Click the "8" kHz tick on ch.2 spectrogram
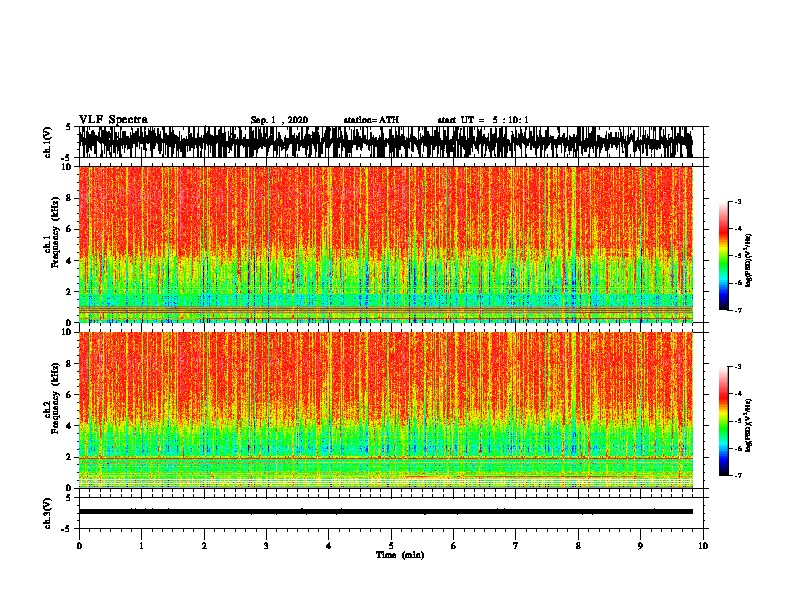The image size is (792, 612). click(71, 364)
